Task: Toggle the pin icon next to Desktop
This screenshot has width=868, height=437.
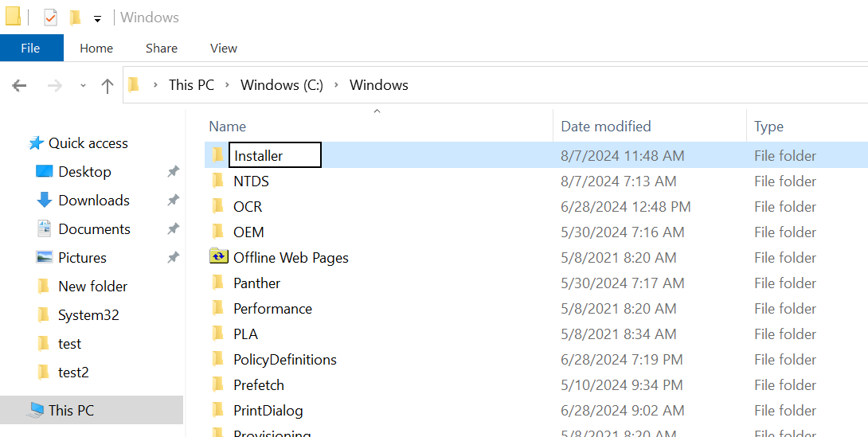Action: [174, 172]
